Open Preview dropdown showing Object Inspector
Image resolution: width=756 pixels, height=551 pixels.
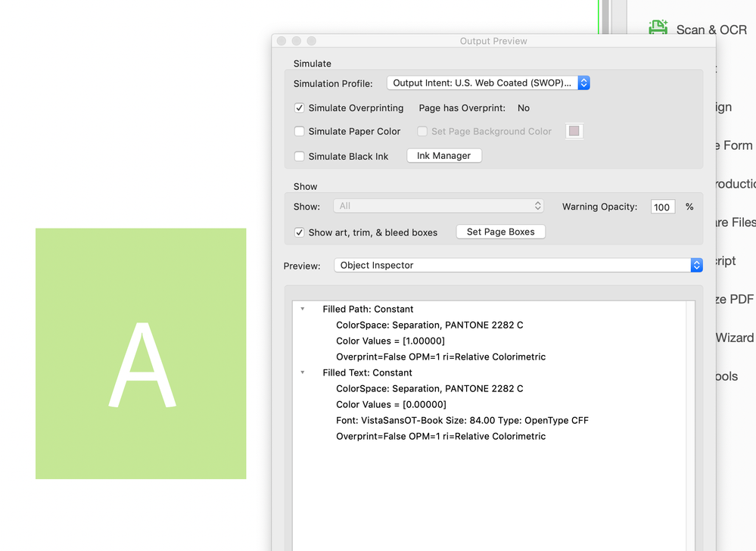[518, 265]
